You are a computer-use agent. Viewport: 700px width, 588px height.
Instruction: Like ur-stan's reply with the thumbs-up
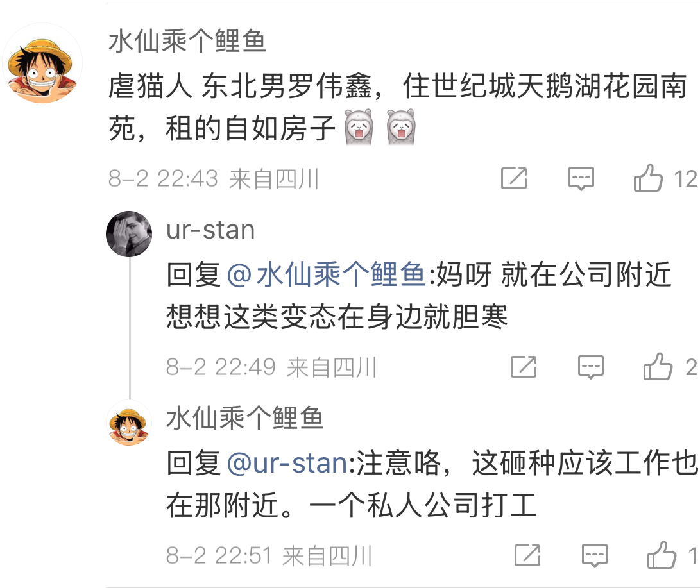coord(658,367)
